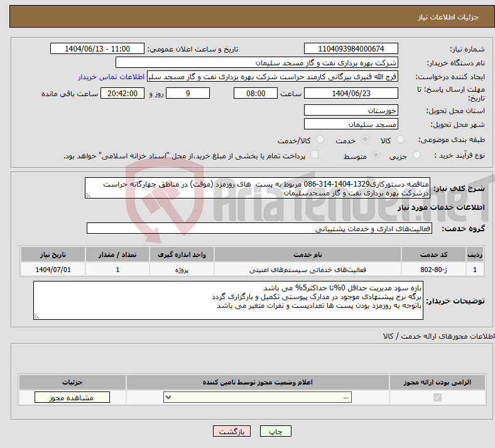Click the unit cell پروژه

coord(182,270)
